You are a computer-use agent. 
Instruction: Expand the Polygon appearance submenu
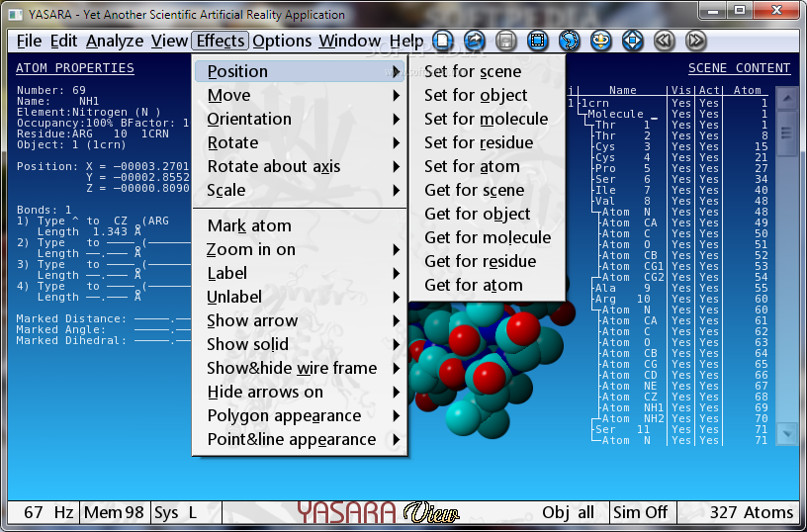pos(300,415)
